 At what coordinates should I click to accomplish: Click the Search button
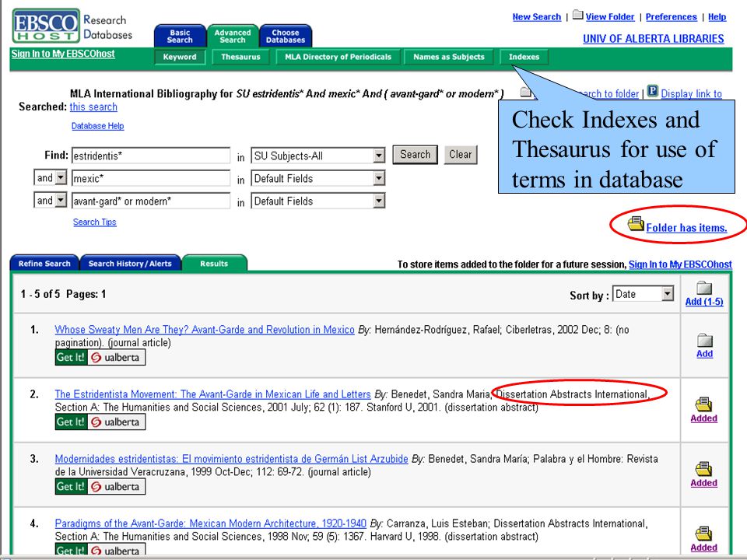click(415, 154)
